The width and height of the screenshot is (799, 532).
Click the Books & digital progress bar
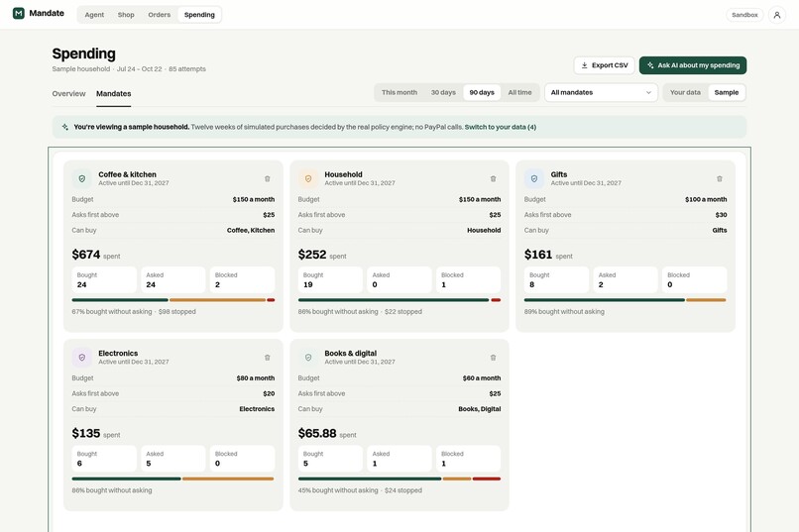coord(399,479)
